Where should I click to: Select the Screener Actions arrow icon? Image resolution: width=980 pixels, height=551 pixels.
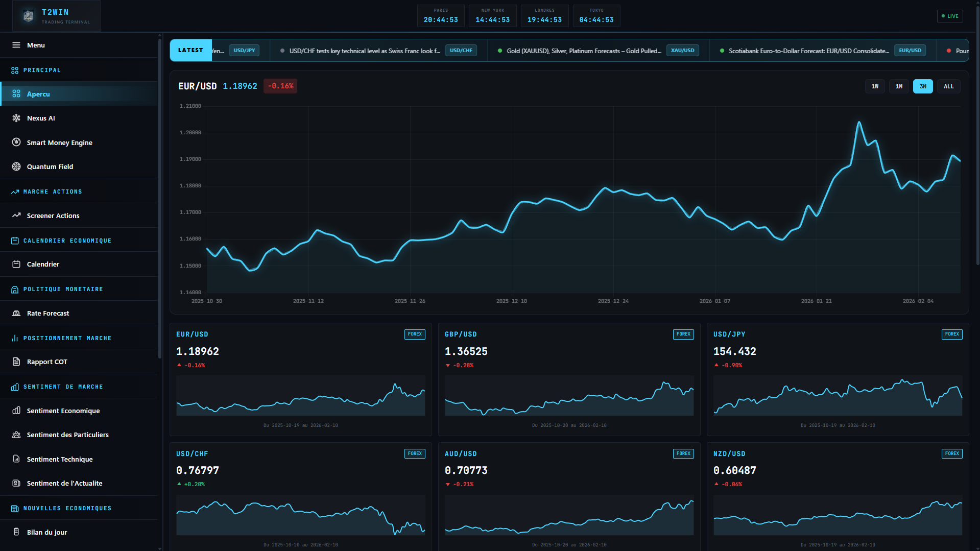(16, 215)
